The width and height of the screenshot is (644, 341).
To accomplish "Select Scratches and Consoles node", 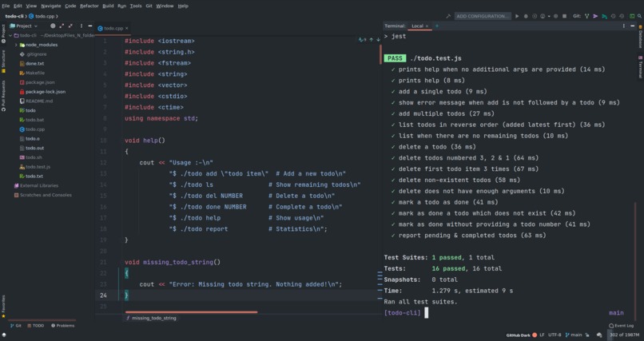I will [42, 195].
